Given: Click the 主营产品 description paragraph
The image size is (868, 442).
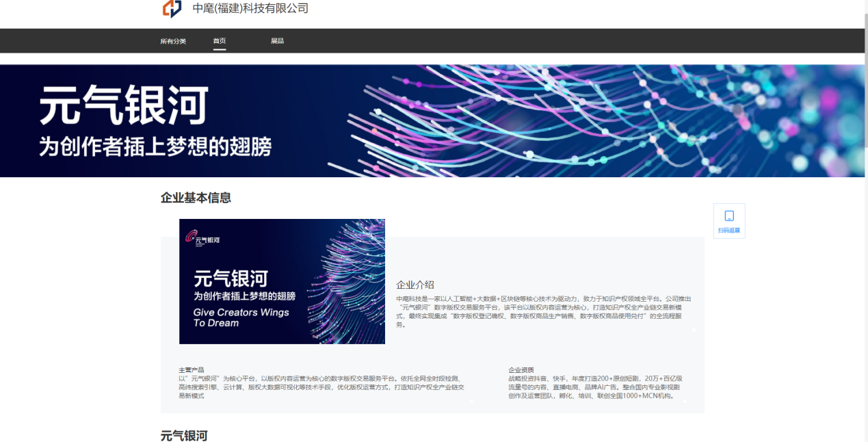Looking at the screenshot, I should coord(321,387).
